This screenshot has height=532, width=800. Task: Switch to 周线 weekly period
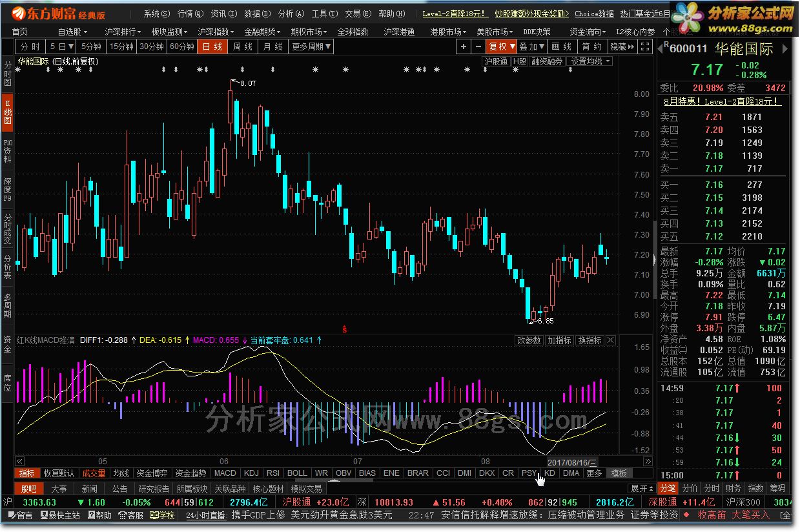point(243,46)
